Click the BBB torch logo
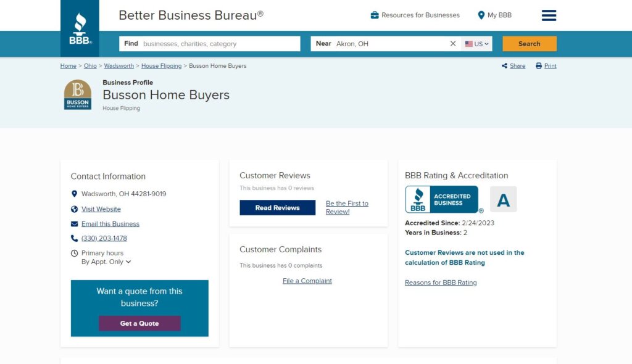 click(80, 28)
